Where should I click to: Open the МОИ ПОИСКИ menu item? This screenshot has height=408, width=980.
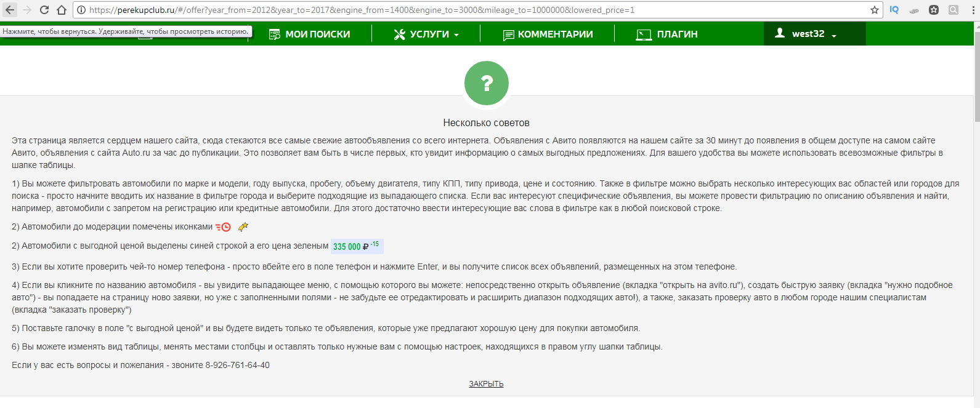click(310, 34)
